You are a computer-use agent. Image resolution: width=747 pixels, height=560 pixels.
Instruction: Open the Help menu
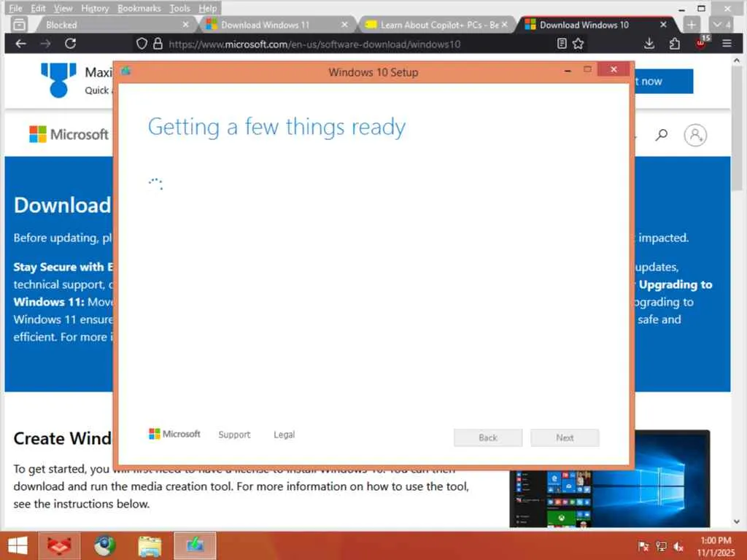(x=208, y=8)
